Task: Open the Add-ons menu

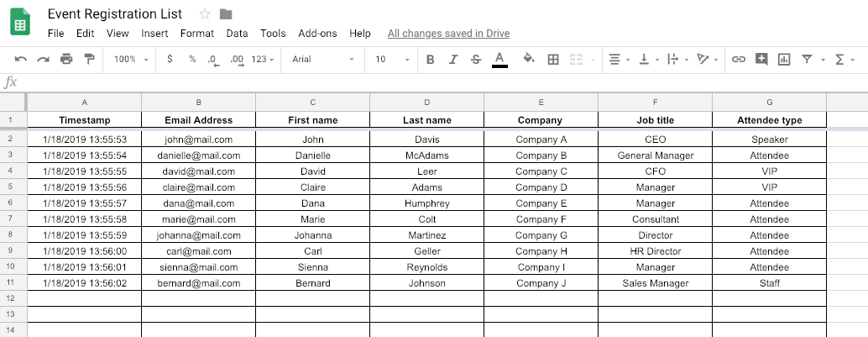Action: [318, 34]
